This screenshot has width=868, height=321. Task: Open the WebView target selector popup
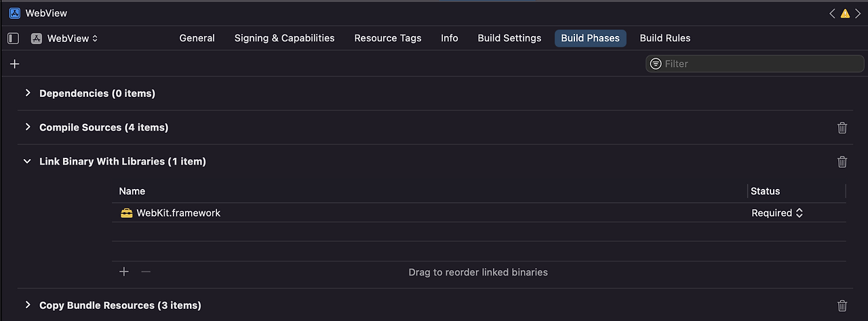click(x=65, y=39)
